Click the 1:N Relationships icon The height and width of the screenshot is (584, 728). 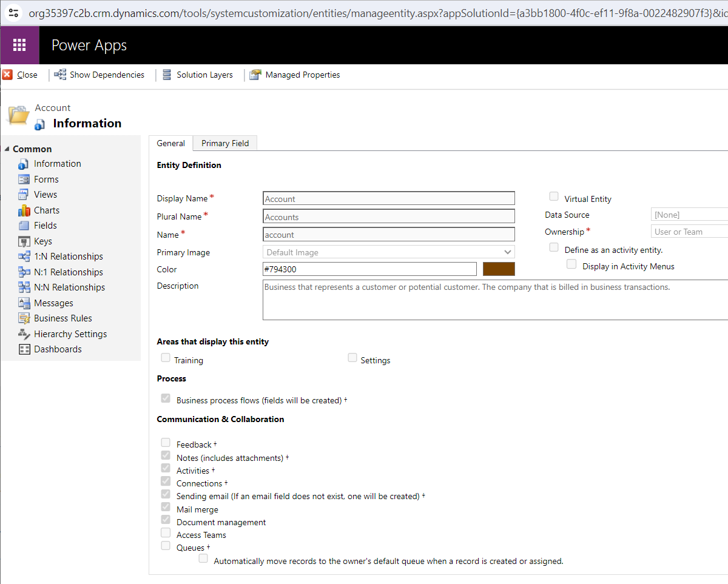click(x=24, y=257)
